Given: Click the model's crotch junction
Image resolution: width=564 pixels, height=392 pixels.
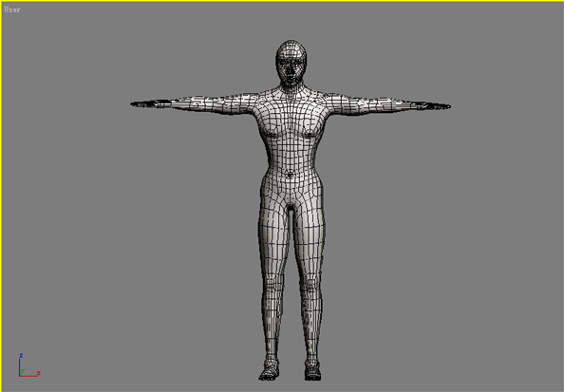Looking at the screenshot, I should point(291,208).
